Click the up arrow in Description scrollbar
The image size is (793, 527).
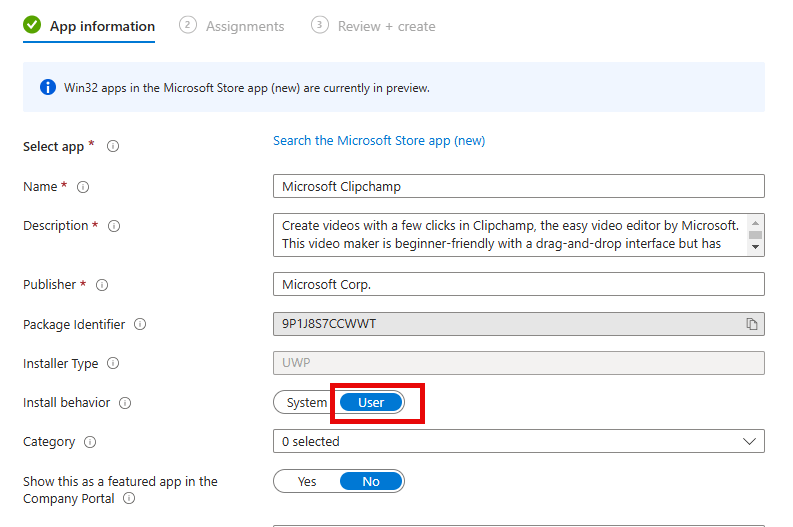click(x=756, y=223)
